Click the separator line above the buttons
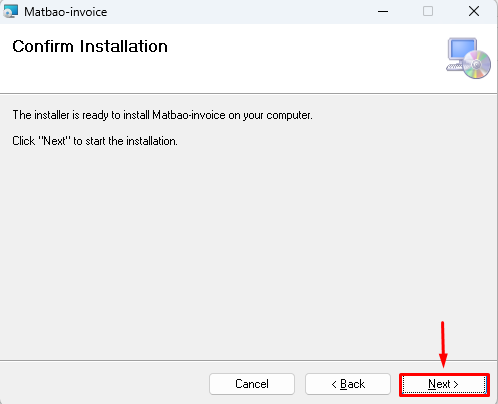The image size is (498, 404). coord(248,360)
